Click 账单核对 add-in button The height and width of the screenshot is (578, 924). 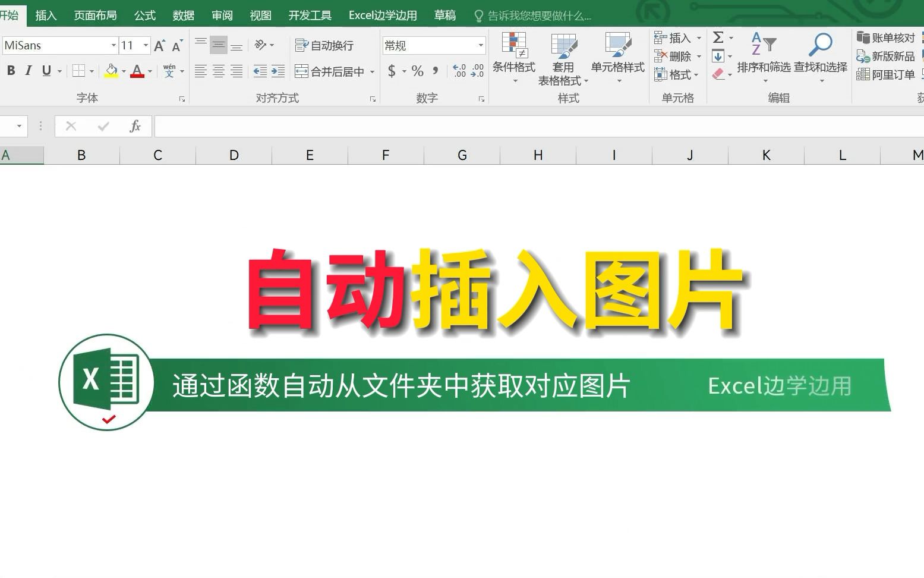pyautogui.click(x=885, y=38)
